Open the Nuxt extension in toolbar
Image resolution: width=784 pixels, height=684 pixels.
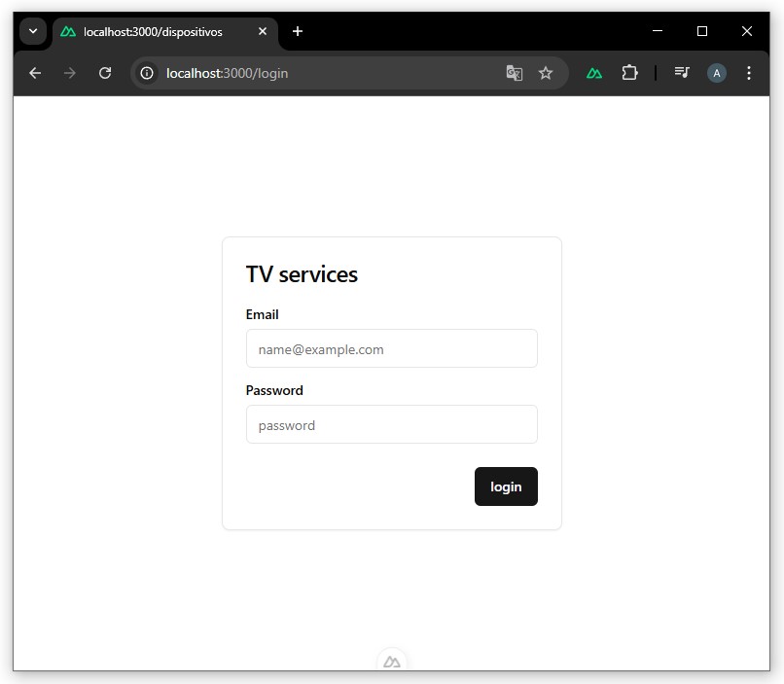click(x=594, y=73)
